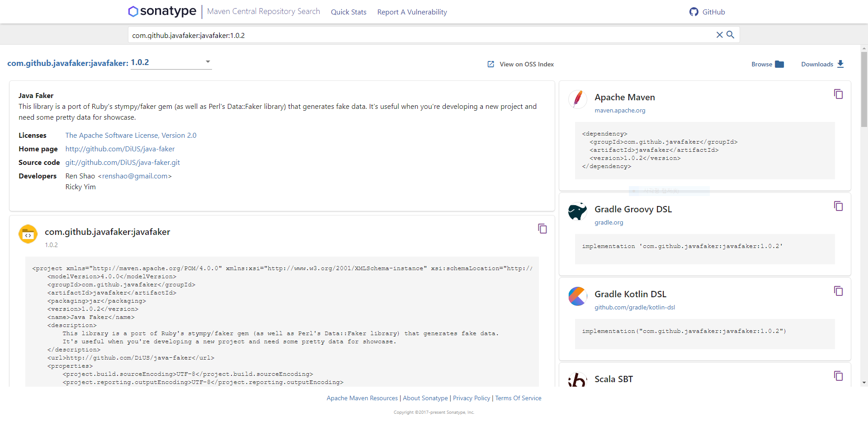Click the 'Developers' label

[38, 176]
